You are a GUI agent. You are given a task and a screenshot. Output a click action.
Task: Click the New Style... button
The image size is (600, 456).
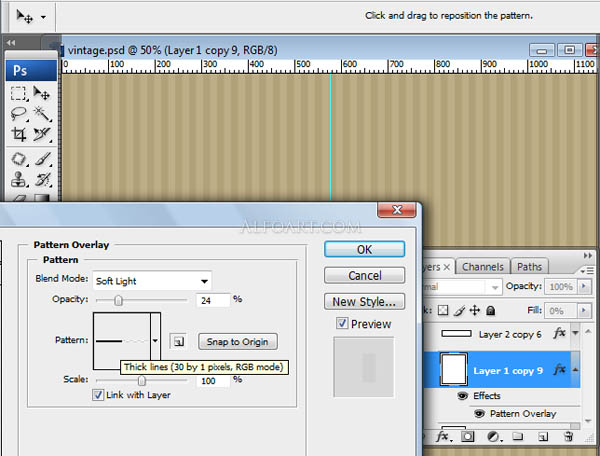(364, 301)
